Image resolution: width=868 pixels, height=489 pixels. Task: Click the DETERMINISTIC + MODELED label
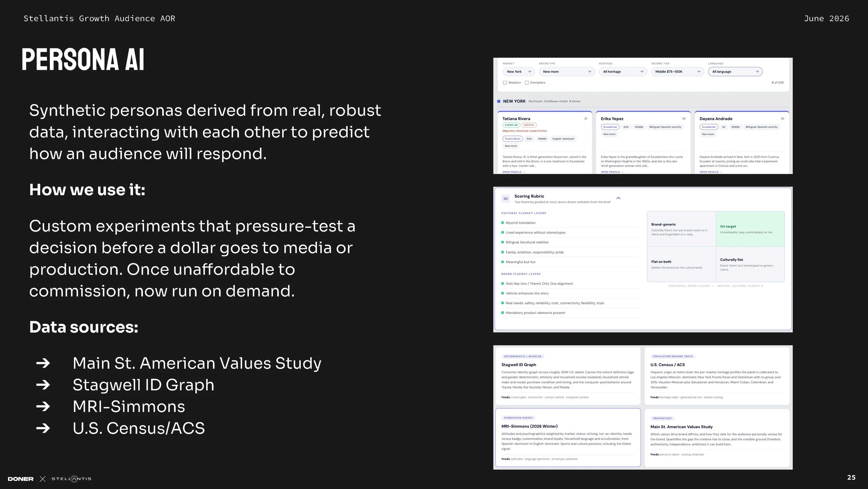[x=523, y=356]
